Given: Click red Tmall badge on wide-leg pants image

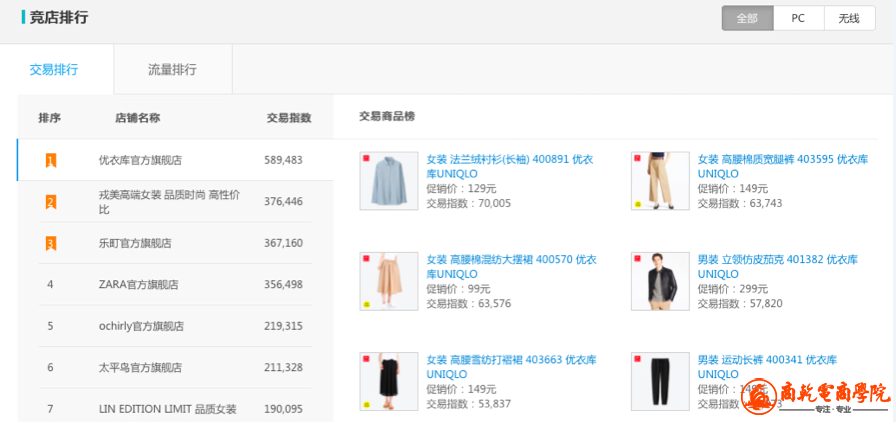Looking at the screenshot, I should coord(638,158).
